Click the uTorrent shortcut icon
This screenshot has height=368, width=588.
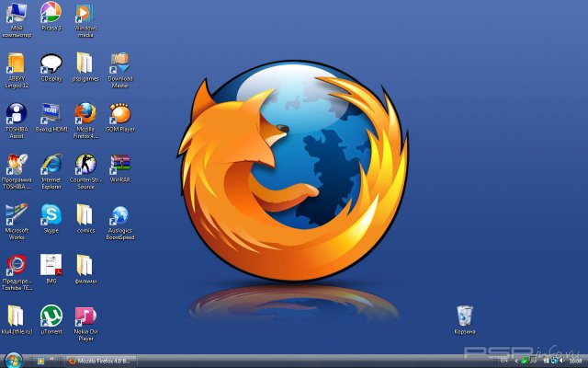51,316
